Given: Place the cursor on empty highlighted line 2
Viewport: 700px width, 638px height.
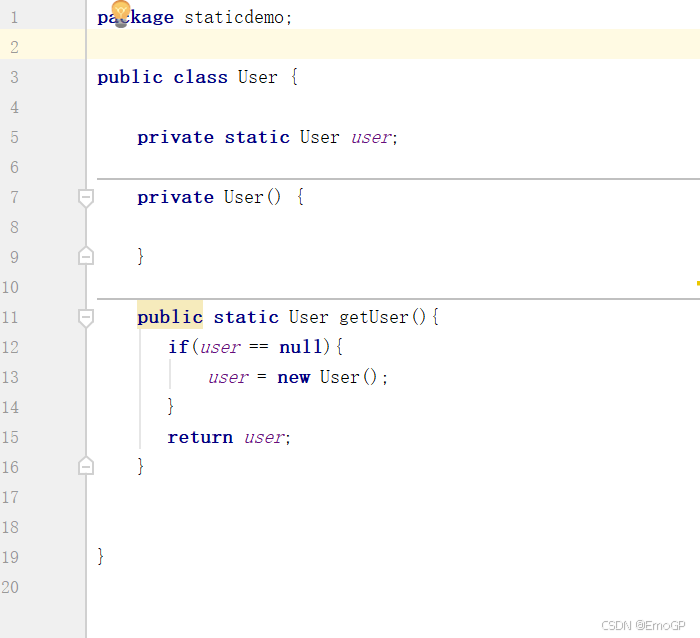Looking at the screenshot, I should [x=393, y=44].
